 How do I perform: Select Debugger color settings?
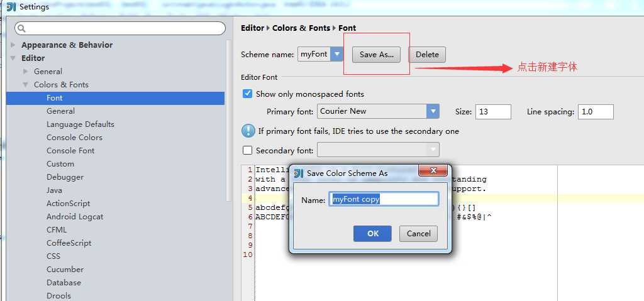(x=65, y=177)
